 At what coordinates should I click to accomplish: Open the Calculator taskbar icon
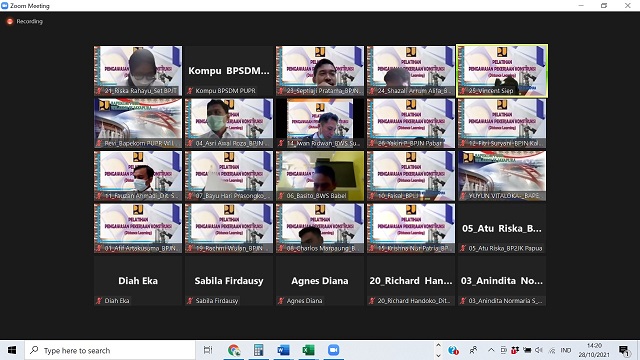coord(258,350)
